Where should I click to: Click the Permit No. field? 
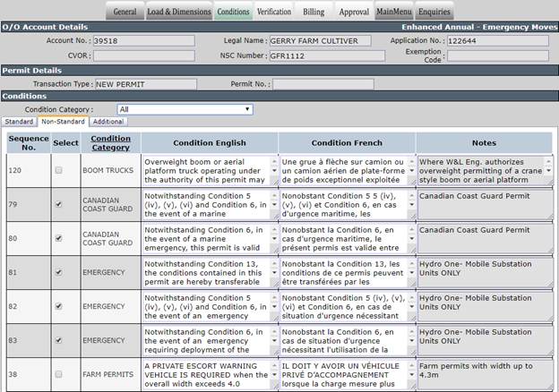(x=323, y=84)
